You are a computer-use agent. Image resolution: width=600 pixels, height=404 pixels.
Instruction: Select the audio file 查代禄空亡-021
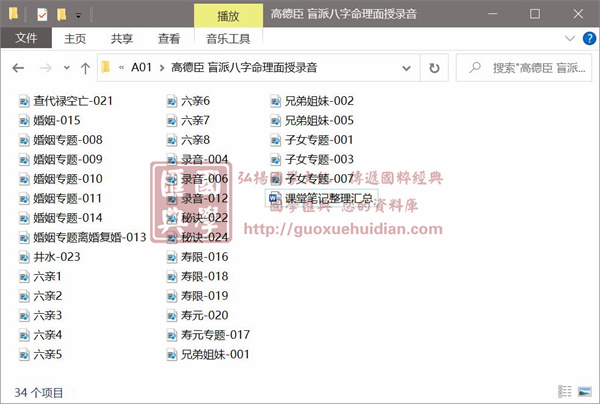coord(66,101)
